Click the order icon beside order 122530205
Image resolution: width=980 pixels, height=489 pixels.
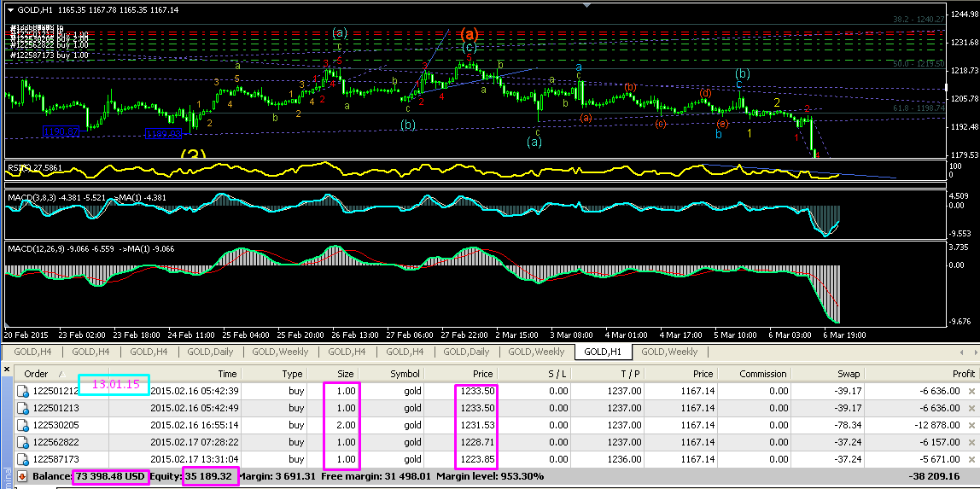[23, 425]
